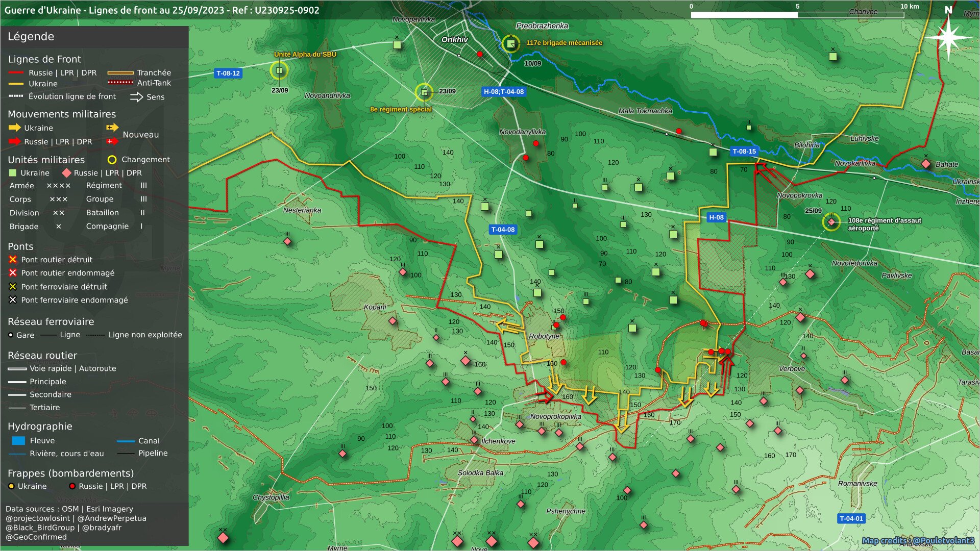Click the Verbove town label

(792, 369)
